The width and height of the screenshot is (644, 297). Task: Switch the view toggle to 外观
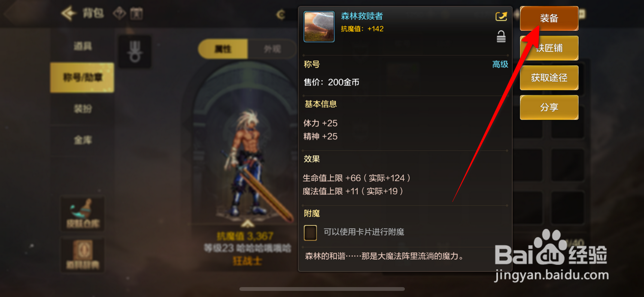(x=272, y=49)
